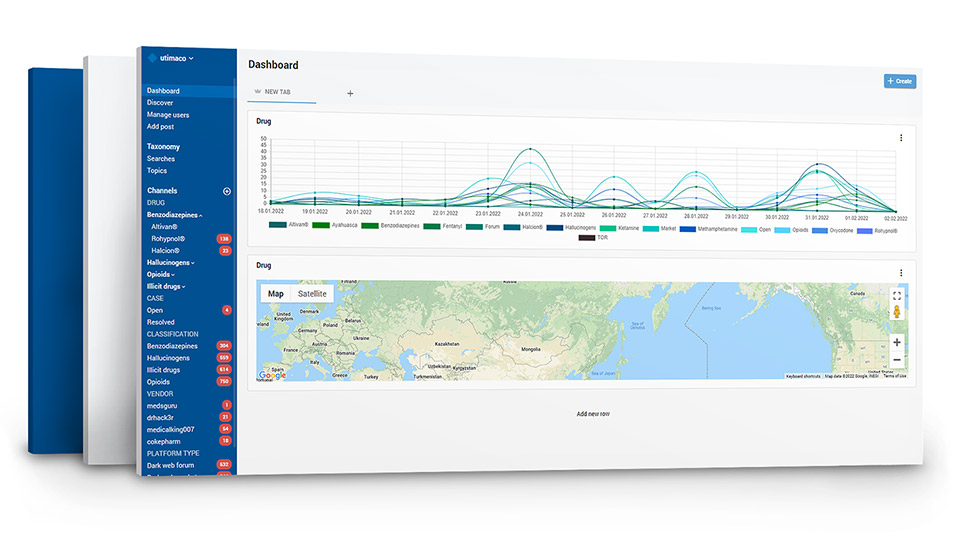Collapse the Benzodiazepines channel group
Viewport: 960px width, 540px height.
(x=174, y=215)
